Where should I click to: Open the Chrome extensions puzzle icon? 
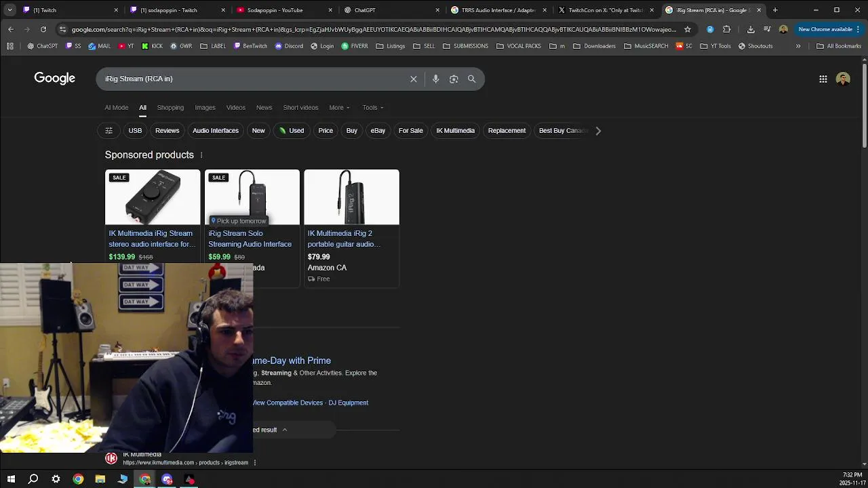click(726, 29)
